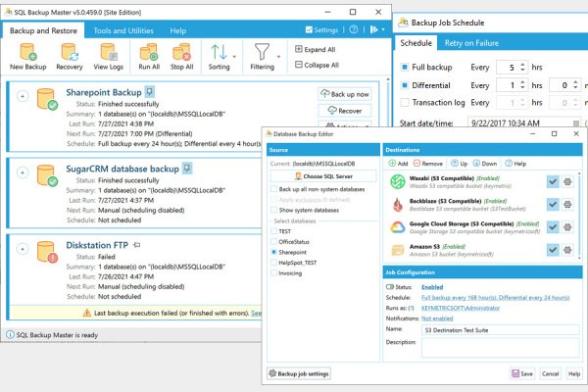Screen dimensions: 588x392
Task: Check the HelpSpot_TEST database
Action: 273,263
